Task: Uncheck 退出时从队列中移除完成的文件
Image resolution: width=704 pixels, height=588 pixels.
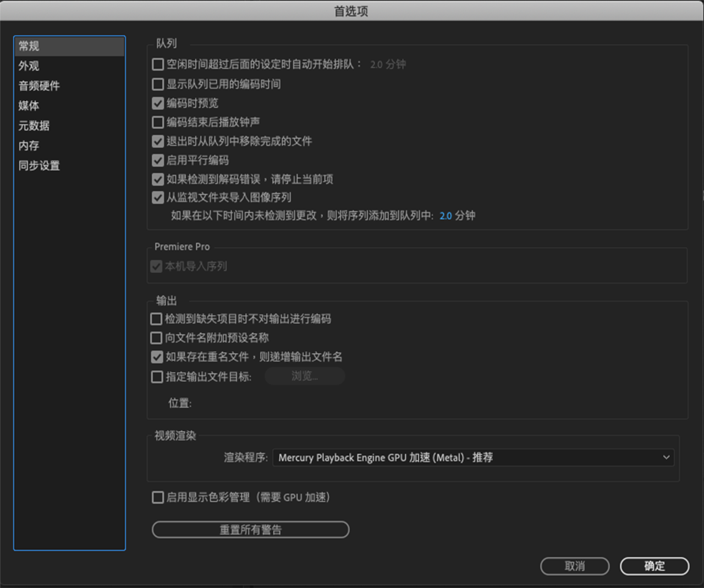Action: (x=157, y=141)
